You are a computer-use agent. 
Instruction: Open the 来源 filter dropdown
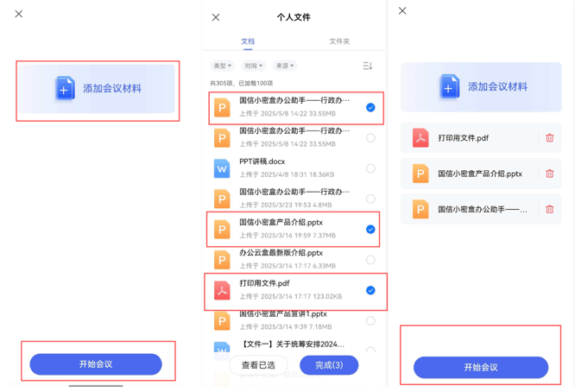[x=285, y=66]
